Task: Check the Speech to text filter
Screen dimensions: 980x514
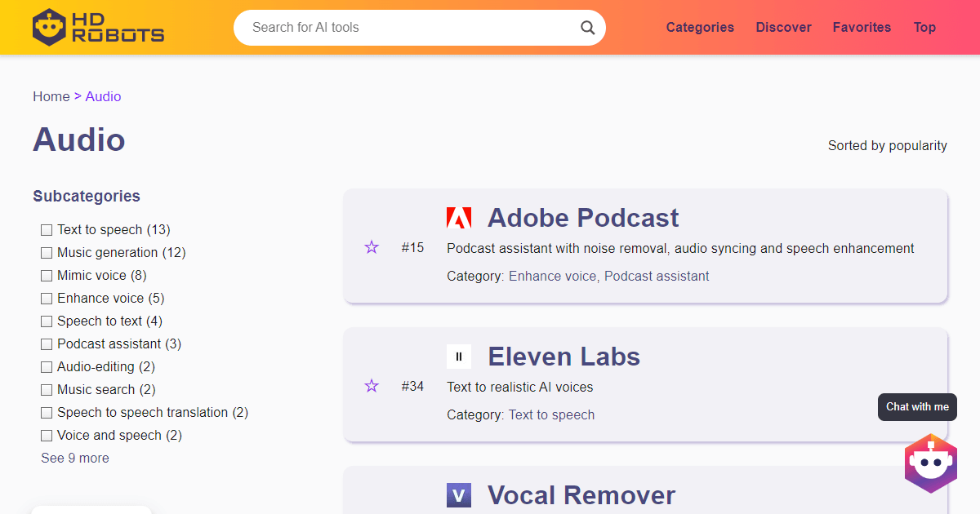Action: [46, 321]
